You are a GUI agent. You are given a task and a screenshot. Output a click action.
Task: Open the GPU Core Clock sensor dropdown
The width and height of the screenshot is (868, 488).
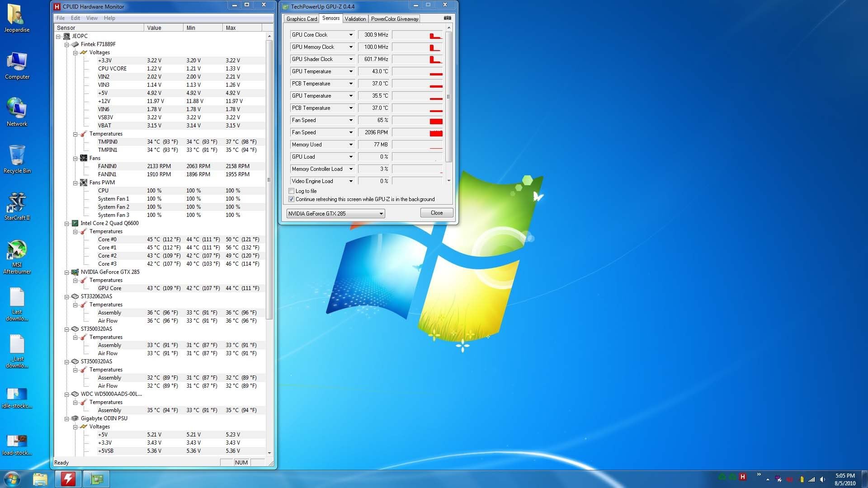click(x=350, y=35)
